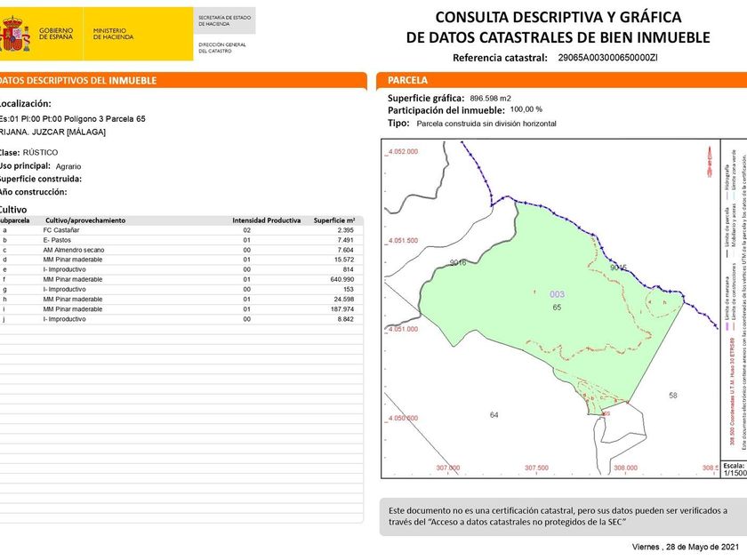The height and width of the screenshot is (560, 747).
Task: Click neighboring parcel 64 on the map
Action: coord(494,415)
